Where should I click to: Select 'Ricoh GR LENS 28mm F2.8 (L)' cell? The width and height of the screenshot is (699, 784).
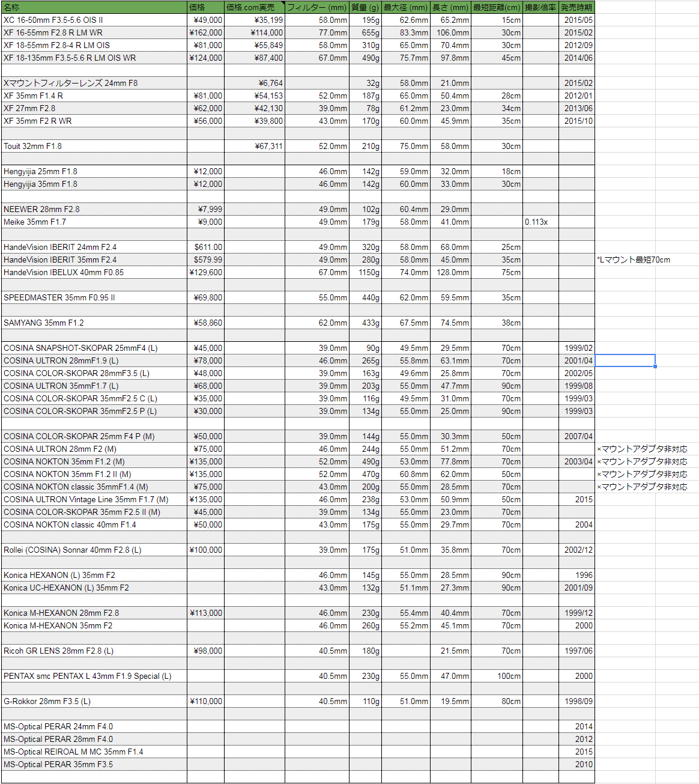pyautogui.click(x=94, y=651)
